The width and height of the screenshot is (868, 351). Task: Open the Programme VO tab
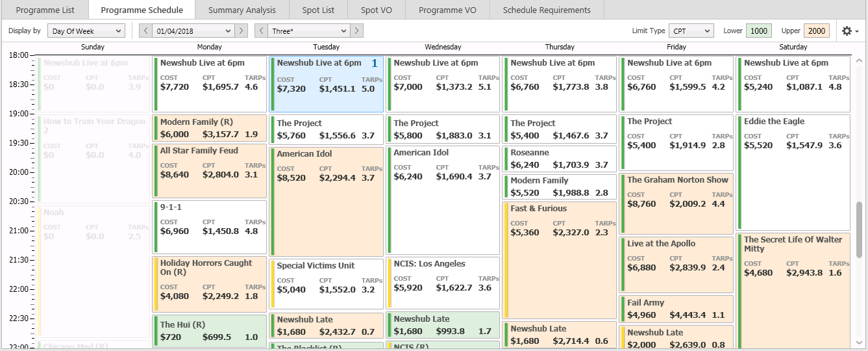447,10
